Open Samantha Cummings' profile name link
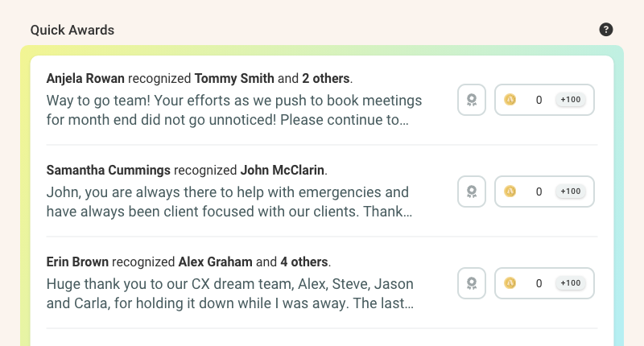Viewport: 644px width, 346px height. point(109,171)
